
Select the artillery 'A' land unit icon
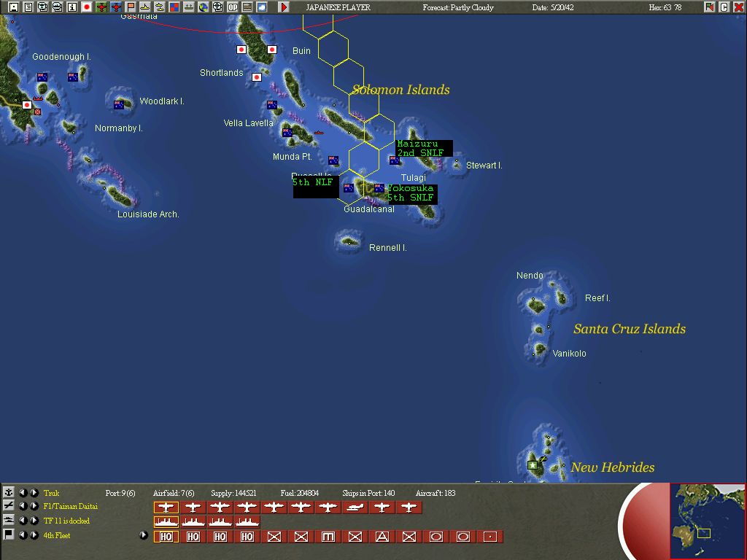(382, 537)
